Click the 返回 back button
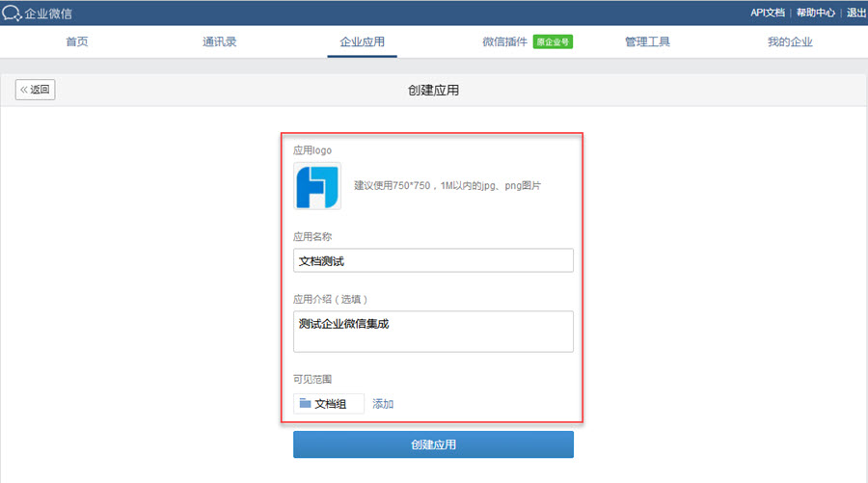 (x=36, y=90)
